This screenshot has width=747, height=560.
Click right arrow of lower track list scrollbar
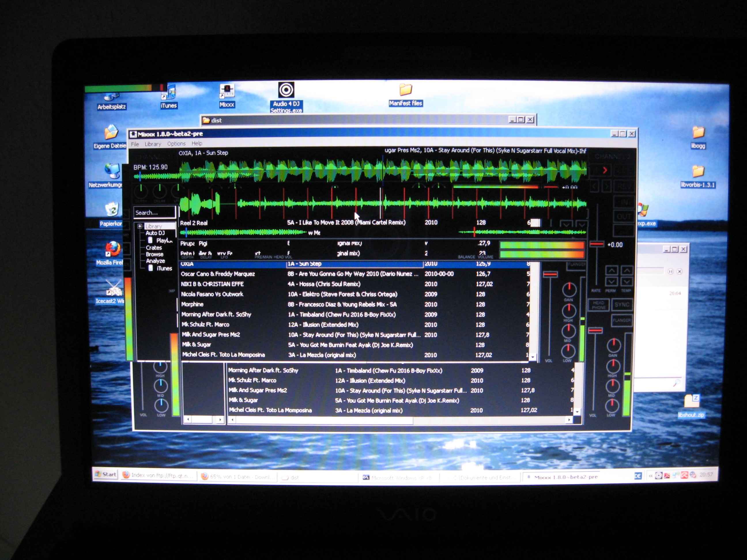pos(569,420)
